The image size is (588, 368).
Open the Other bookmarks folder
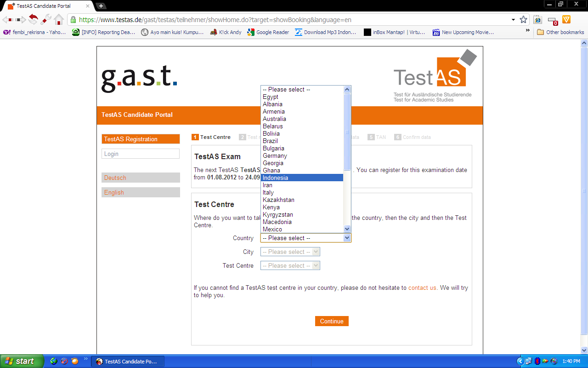[560, 32]
